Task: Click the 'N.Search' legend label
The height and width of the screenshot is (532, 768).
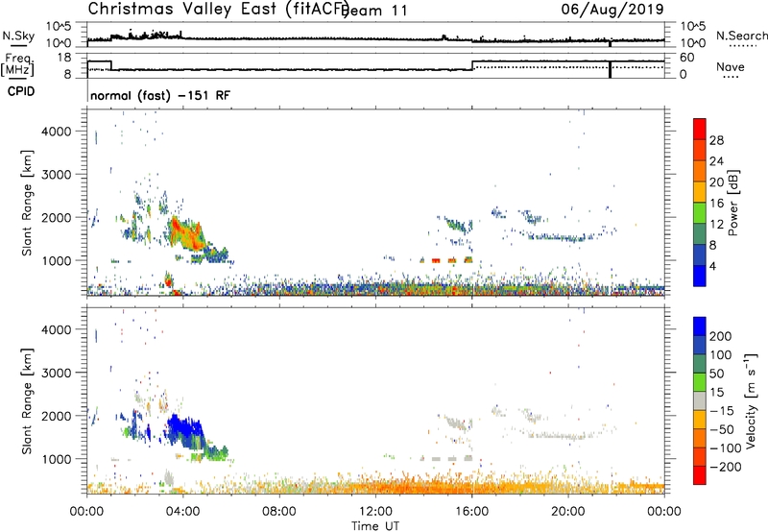Action: click(741, 36)
